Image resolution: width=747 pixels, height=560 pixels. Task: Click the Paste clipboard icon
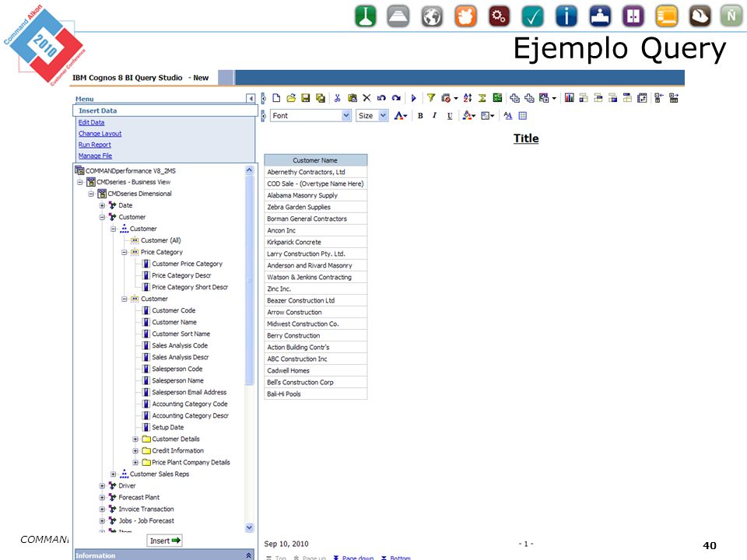(352, 98)
